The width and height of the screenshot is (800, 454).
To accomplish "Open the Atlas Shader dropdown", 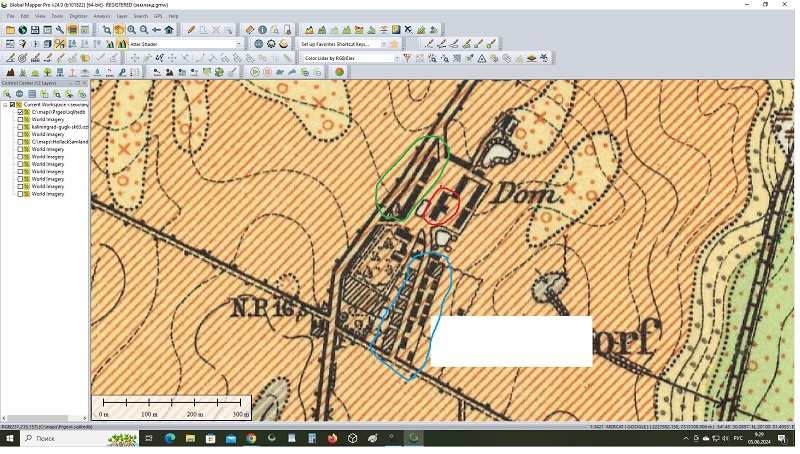I will point(239,44).
